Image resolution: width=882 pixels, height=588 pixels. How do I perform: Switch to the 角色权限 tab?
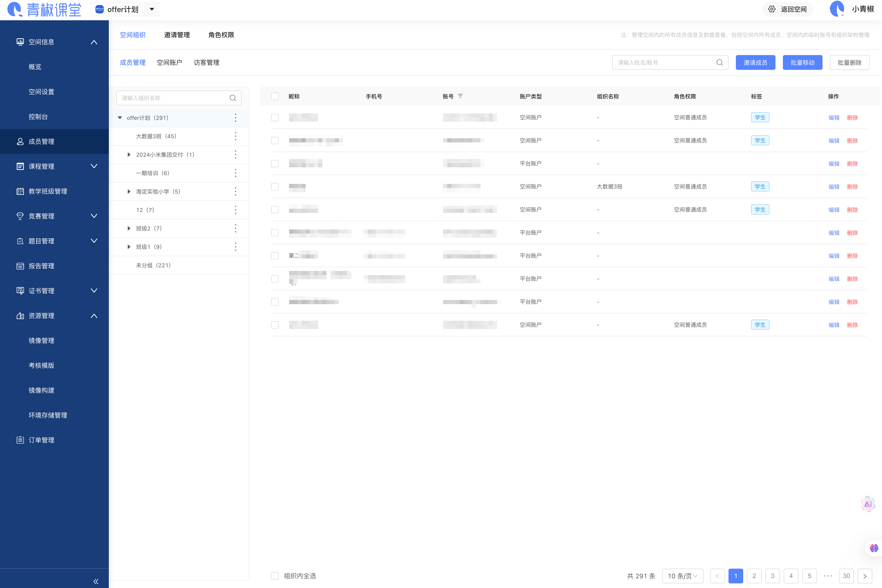(221, 35)
